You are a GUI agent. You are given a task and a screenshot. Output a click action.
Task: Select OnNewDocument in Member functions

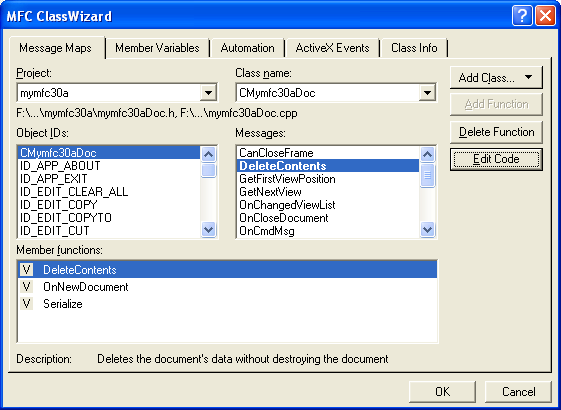(228, 287)
